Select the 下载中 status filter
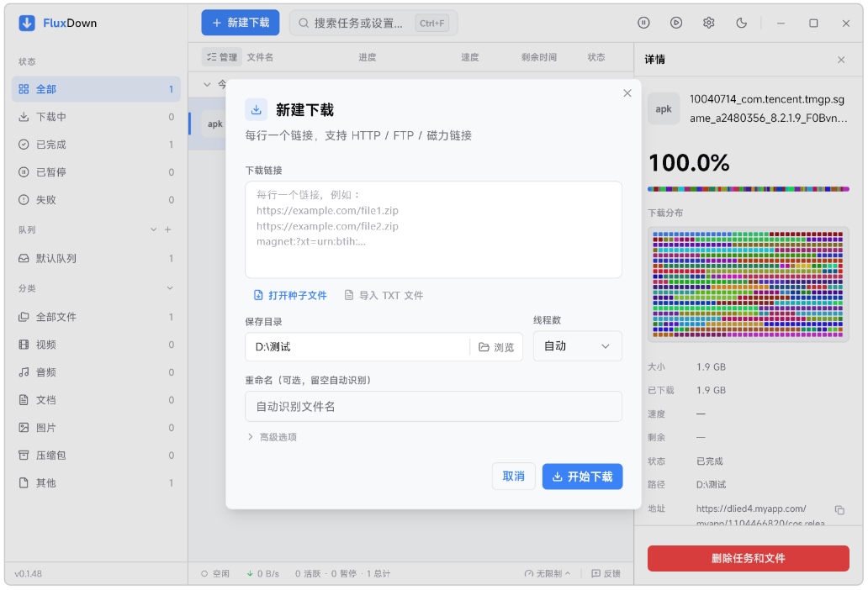 point(97,117)
